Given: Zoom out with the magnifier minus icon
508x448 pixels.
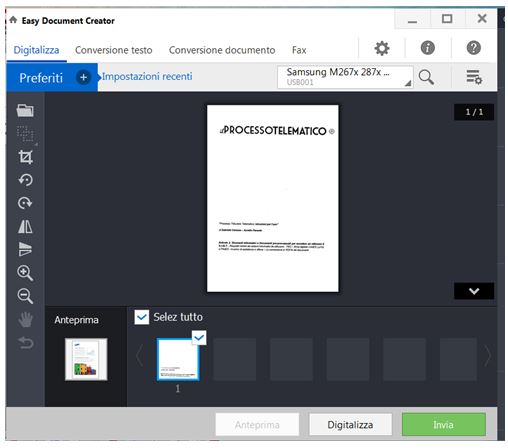Looking at the screenshot, I should pos(25,296).
